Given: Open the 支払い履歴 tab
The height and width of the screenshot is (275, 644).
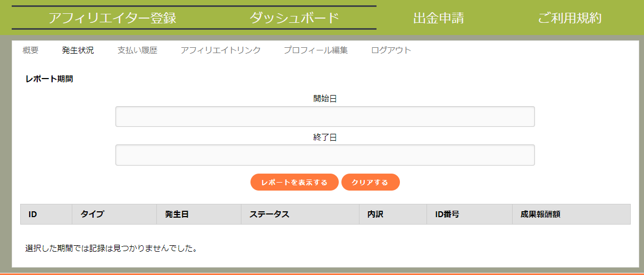Looking at the screenshot, I should click(x=137, y=50).
